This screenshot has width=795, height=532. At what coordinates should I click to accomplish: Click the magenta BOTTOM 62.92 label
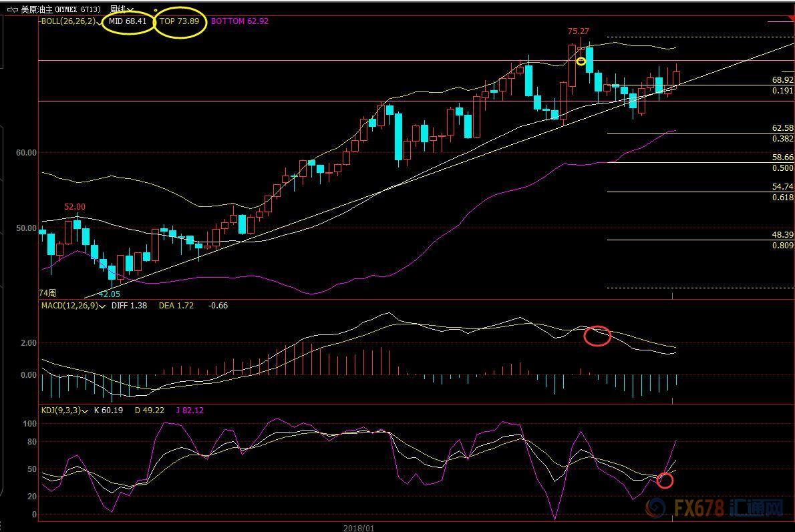click(239, 21)
